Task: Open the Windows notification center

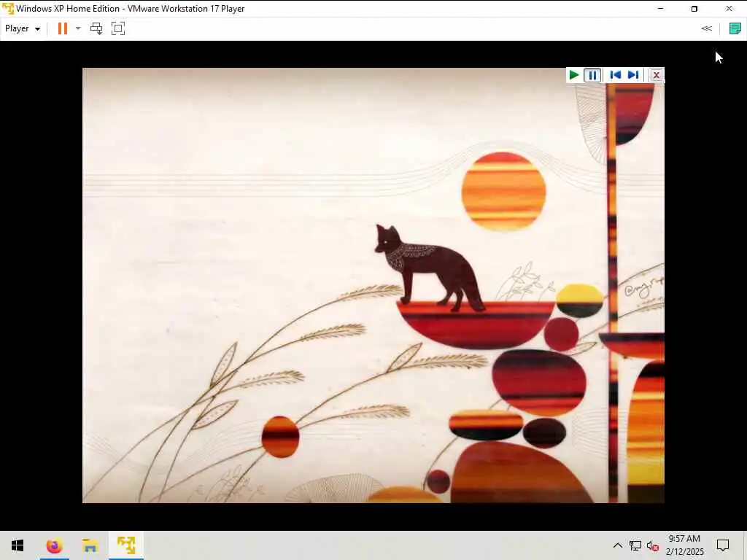Action: click(x=723, y=545)
